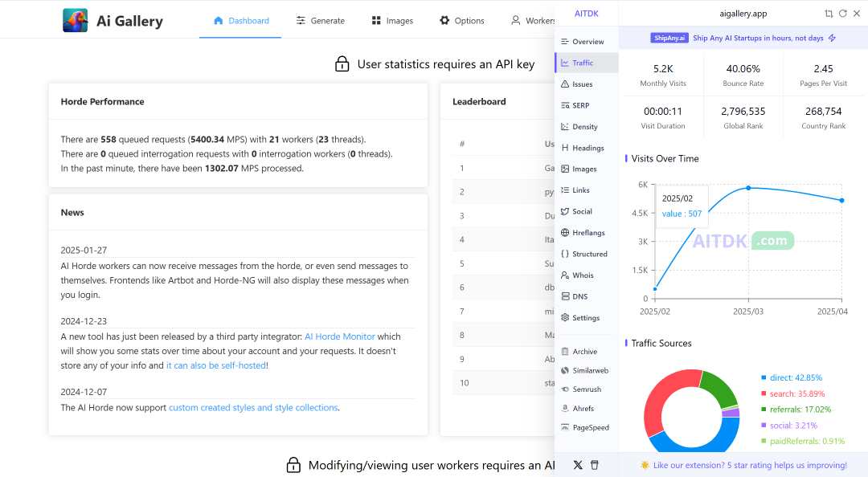Screen dimensions: 868x477
Task: View the Hreflangs section
Action: [586, 232]
